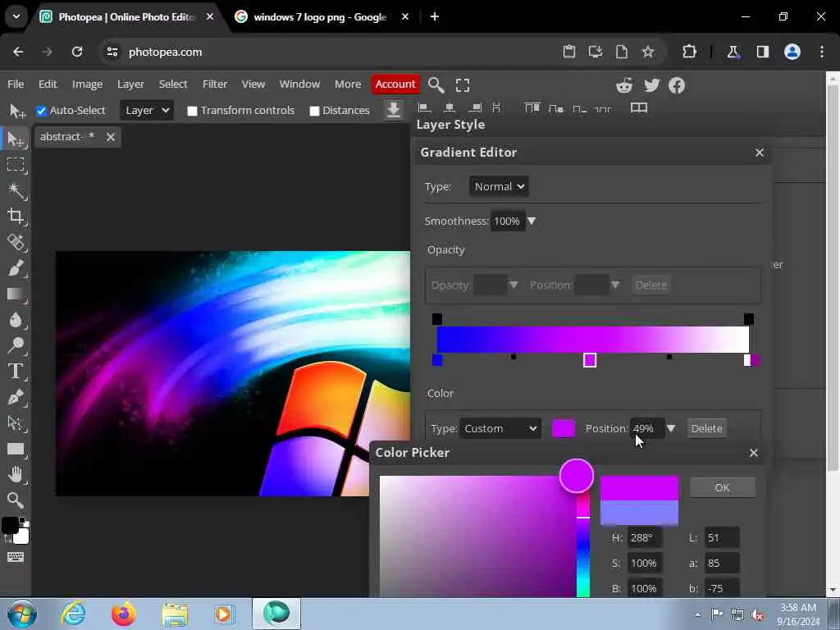
Task: Toggle the Auto-Select checkbox
Action: (x=41, y=111)
